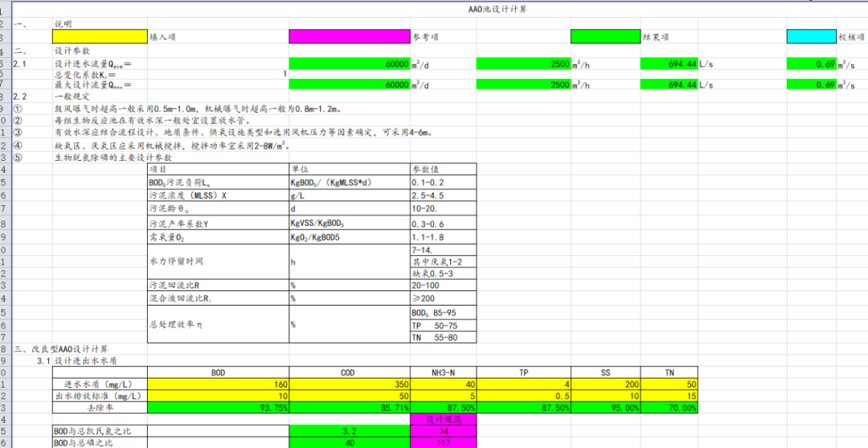Image resolution: width=868 pixels, height=448 pixels.
Task: Select the 694.44 value in the 最大设计流量 row
Action: tap(669, 85)
